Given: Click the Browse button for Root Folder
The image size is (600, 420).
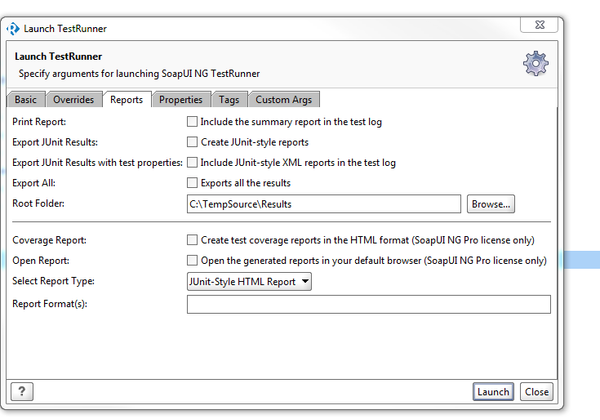Looking at the screenshot, I should coord(491,204).
